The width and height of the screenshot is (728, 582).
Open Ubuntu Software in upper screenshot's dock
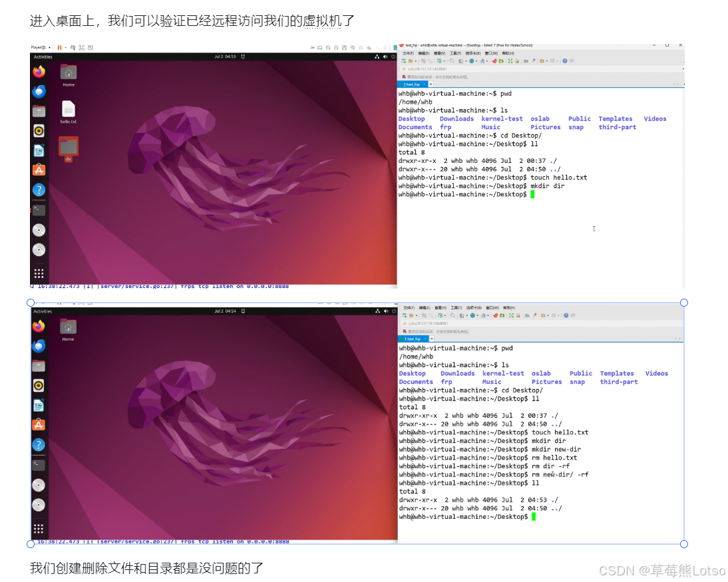[x=39, y=170]
